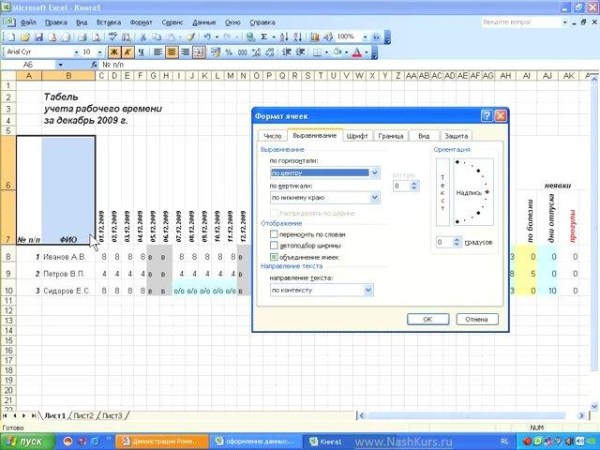
Task: Toggle Italic (К) formatting
Action: 127,52
